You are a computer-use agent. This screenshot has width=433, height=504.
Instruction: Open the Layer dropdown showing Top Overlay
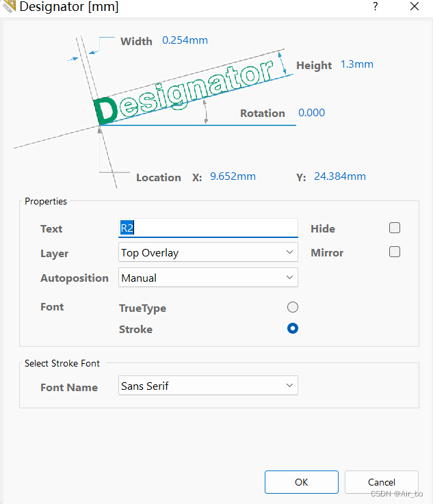coord(208,253)
